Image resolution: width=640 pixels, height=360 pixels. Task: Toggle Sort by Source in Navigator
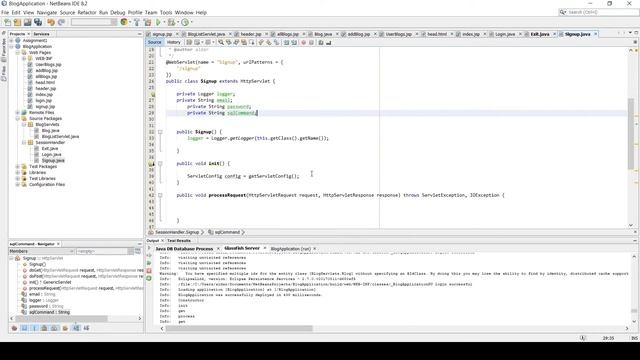(x=86, y=328)
